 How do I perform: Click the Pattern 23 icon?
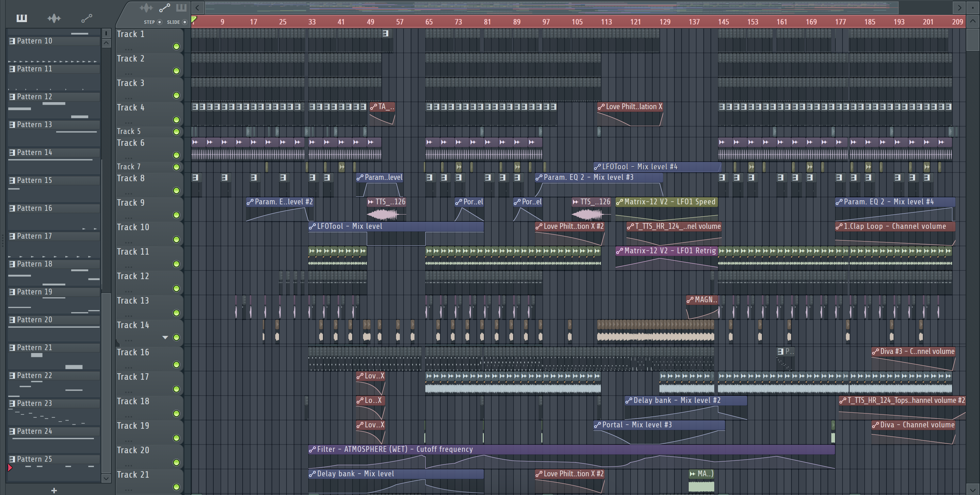(12, 403)
